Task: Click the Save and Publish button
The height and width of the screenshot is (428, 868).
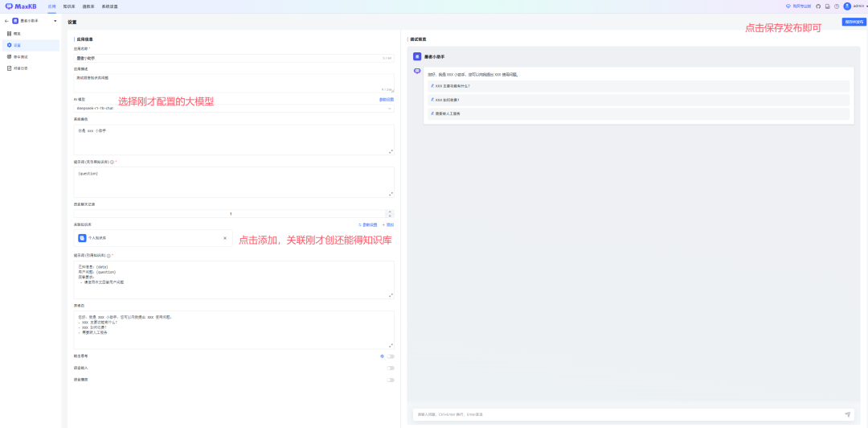Action: (x=854, y=22)
